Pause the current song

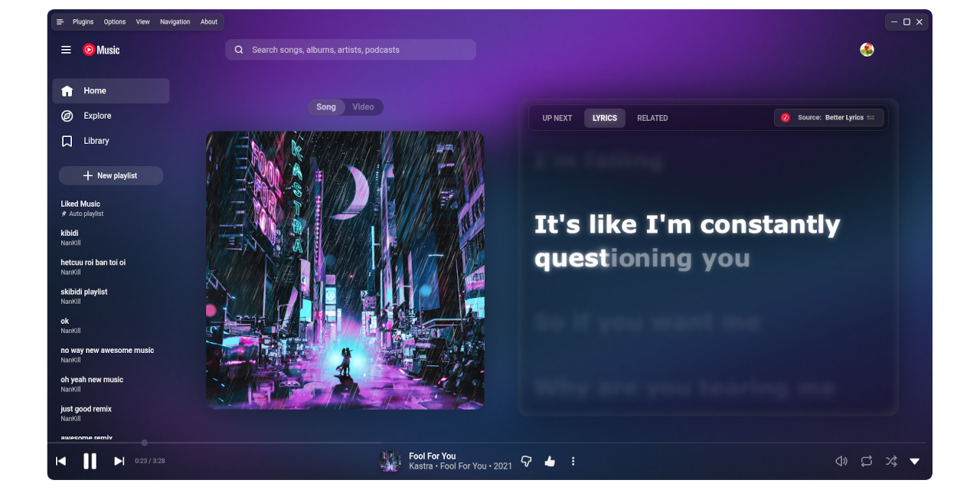pos(90,461)
